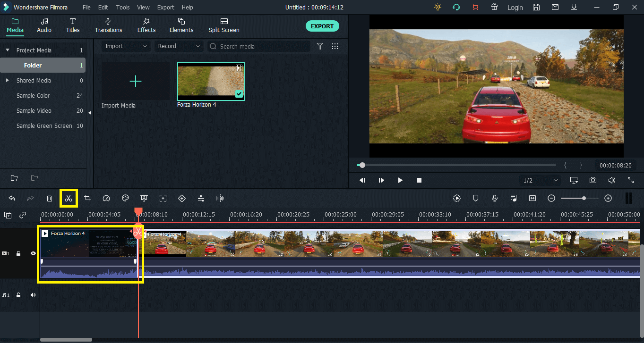Click the previous frame button
Viewport: 644px width, 343px height.
362,180
